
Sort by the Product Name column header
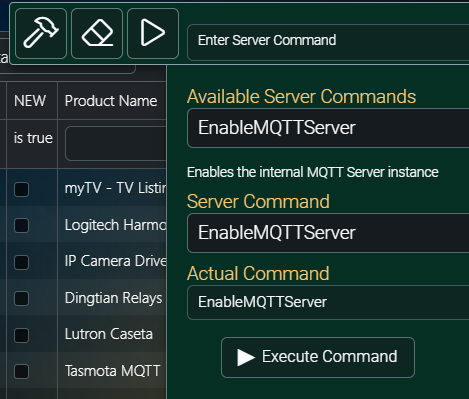coord(111,101)
